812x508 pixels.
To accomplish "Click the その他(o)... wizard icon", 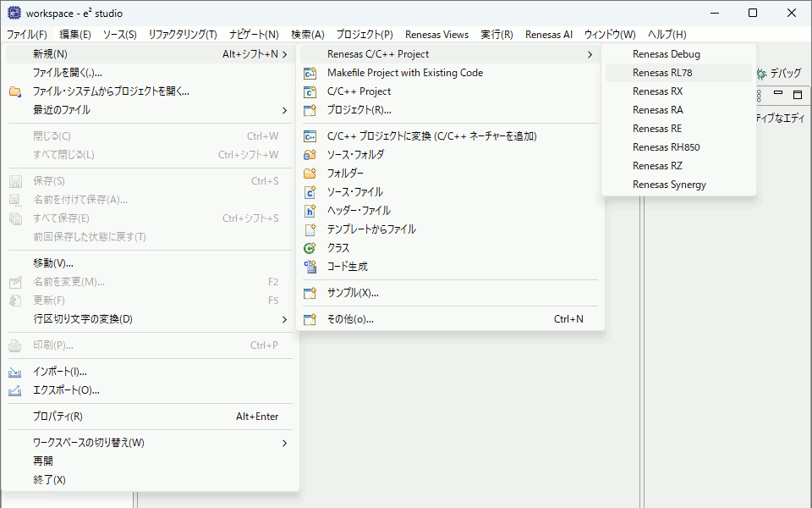I will (310, 319).
